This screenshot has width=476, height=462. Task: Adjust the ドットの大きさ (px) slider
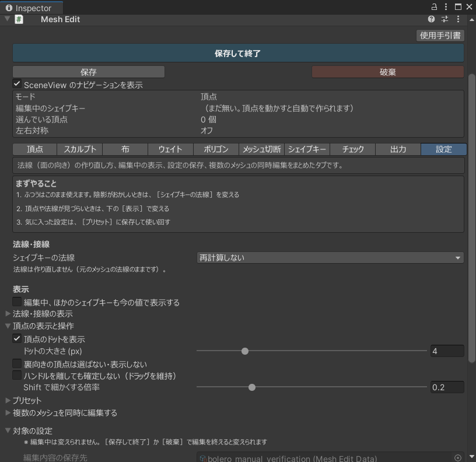pos(311,351)
